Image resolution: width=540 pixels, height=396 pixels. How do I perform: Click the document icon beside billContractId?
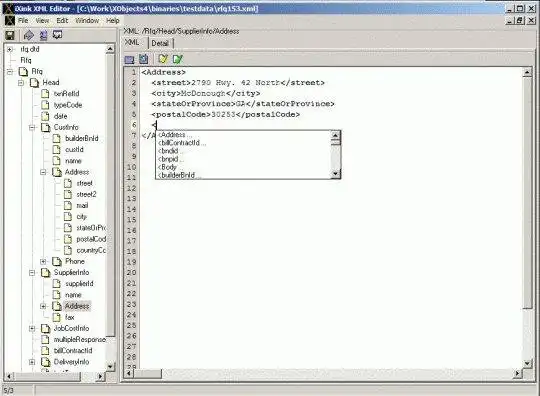click(x=45, y=351)
